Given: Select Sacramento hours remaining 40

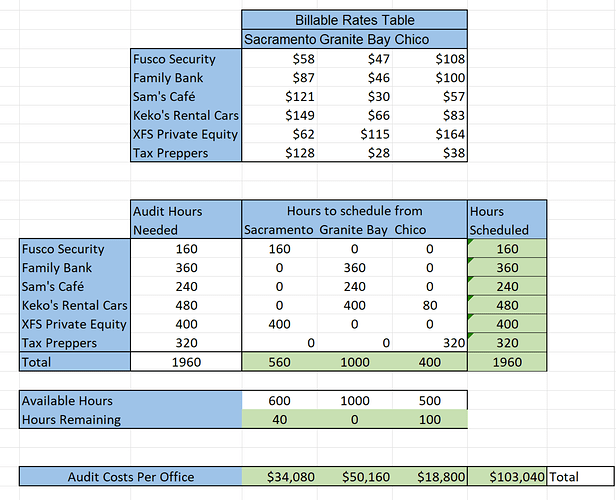Looking at the screenshot, I should (x=279, y=419).
